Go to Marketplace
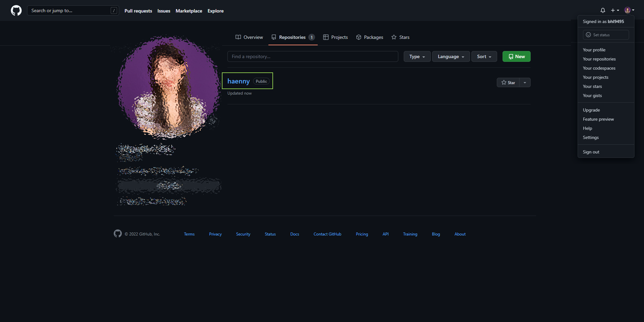The width and height of the screenshot is (644, 322). 189,11
